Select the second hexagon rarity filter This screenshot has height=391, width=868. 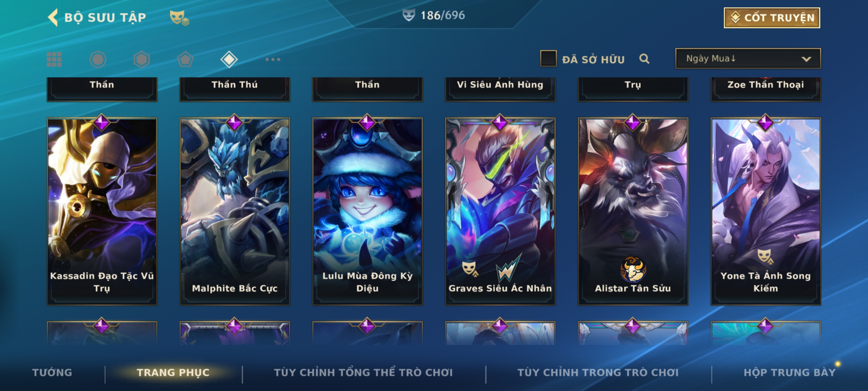point(141,59)
